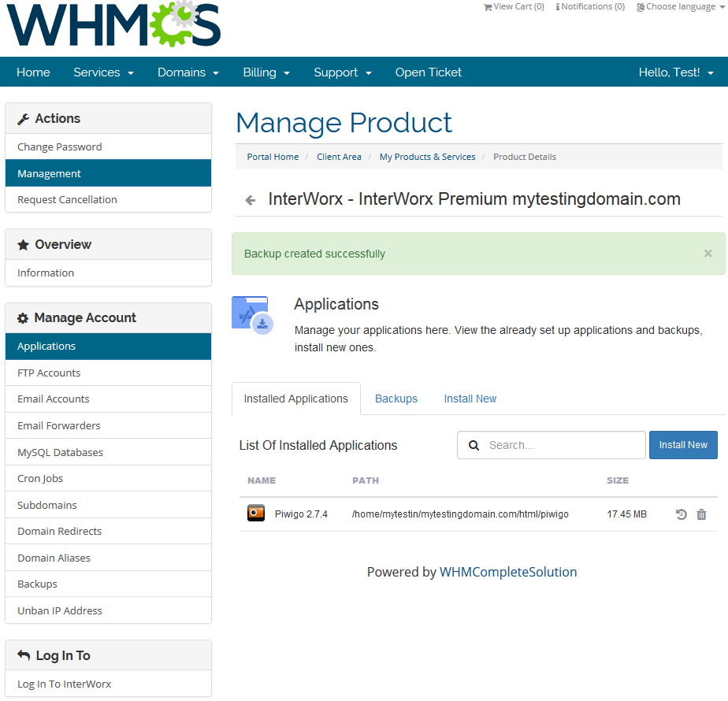Click the Product Details breadcrumb
728x701 pixels.
tap(525, 157)
